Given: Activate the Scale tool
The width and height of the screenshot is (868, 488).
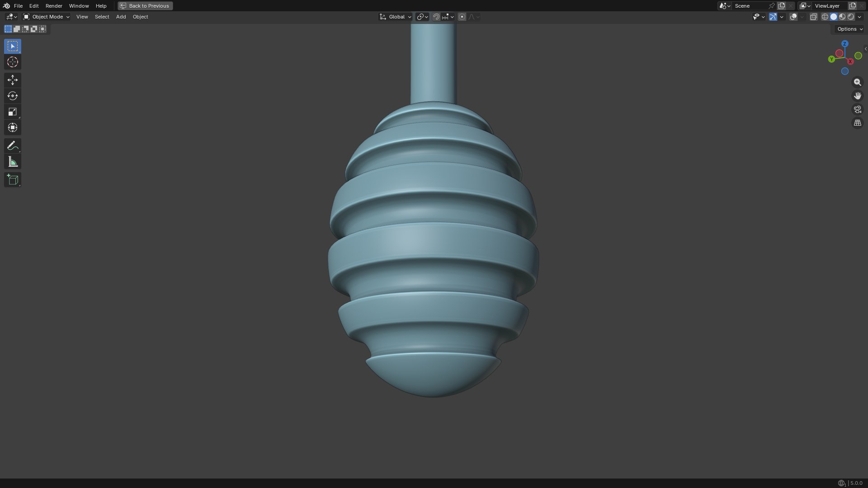Looking at the screenshot, I should coord(13,112).
